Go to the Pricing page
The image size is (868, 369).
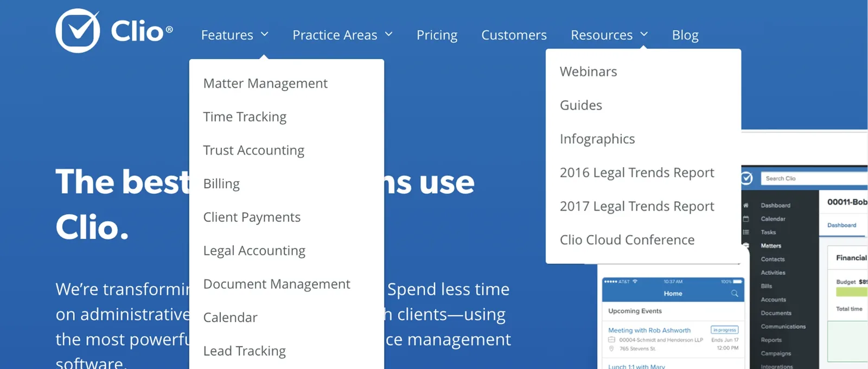click(437, 35)
